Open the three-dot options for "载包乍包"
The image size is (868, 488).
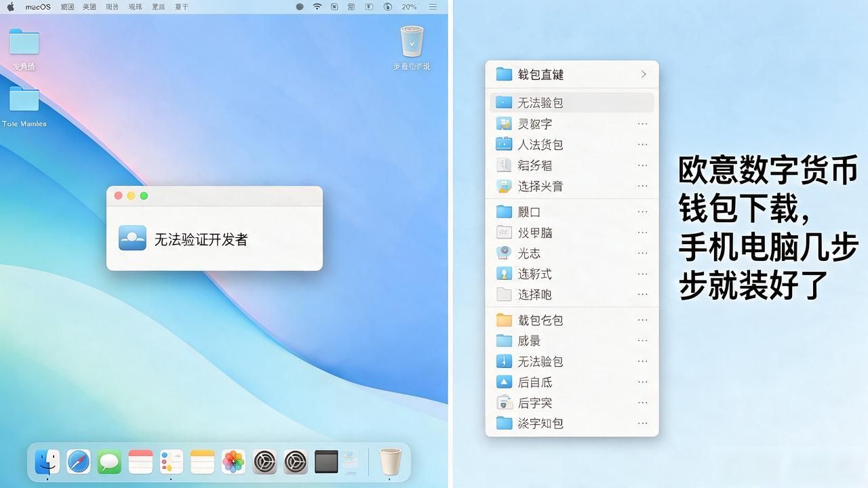(642, 320)
